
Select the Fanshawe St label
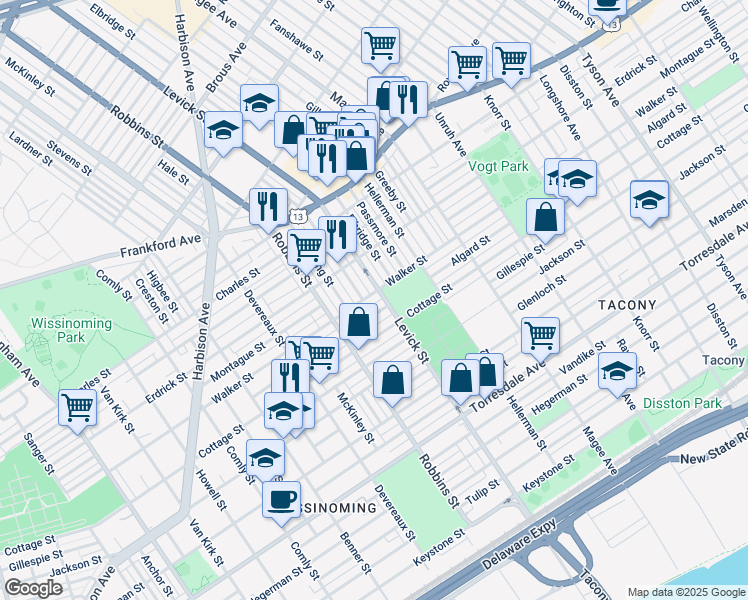296,40
